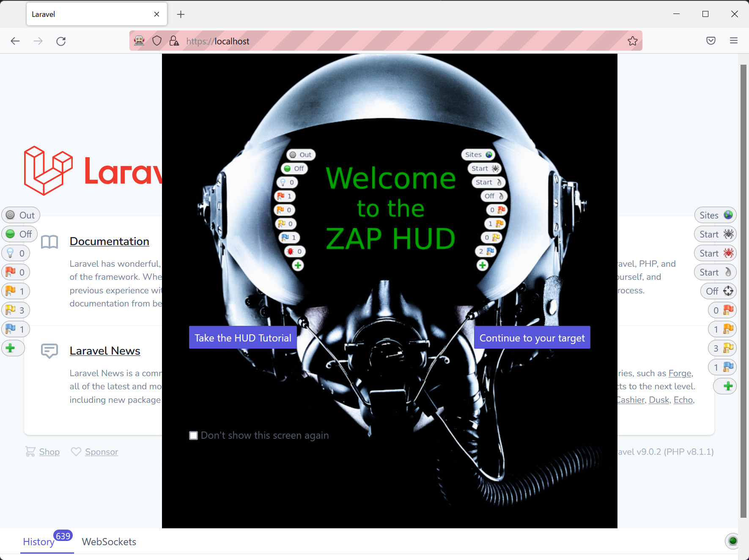Open the Firefox application menu
The image size is (749, 560).
734,41
